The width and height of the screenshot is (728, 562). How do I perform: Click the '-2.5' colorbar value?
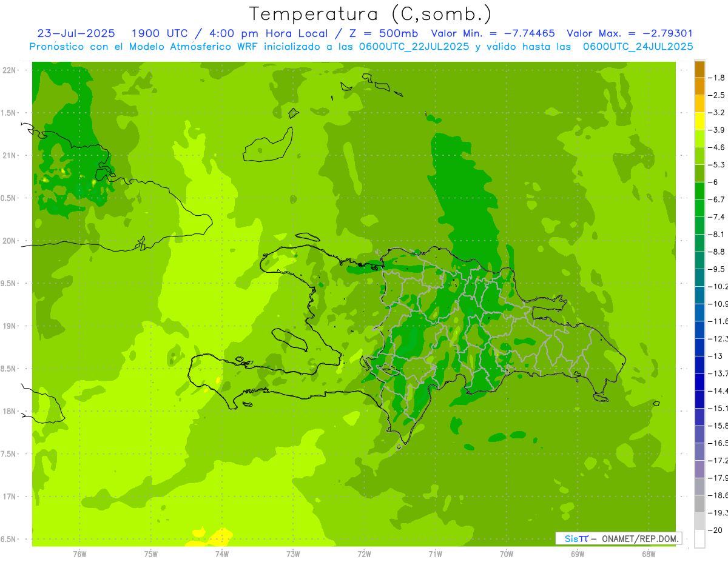coord(716,95)
